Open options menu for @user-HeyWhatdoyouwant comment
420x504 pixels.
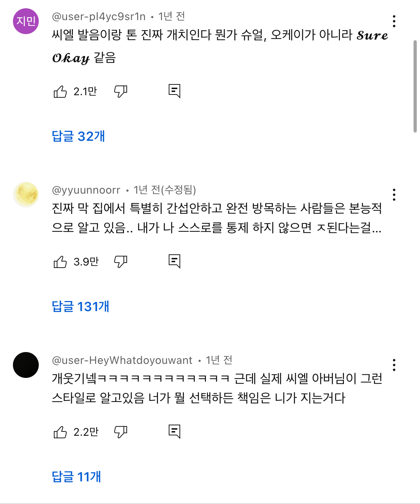(x=394, y=365)
